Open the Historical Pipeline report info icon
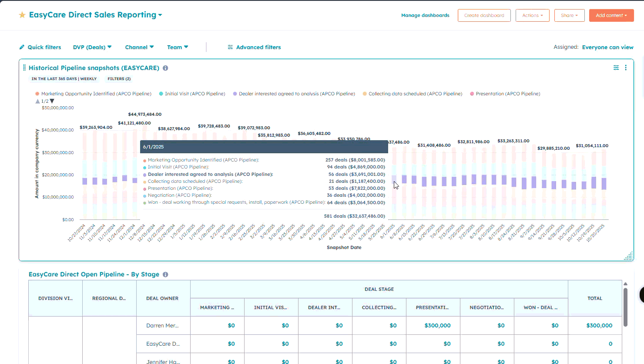 165,68
